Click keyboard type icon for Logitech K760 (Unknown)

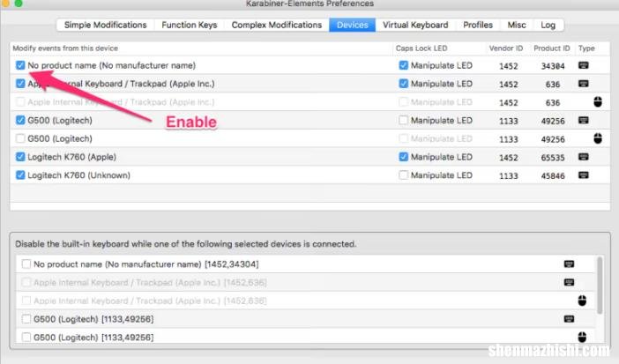tap(584, 175)
